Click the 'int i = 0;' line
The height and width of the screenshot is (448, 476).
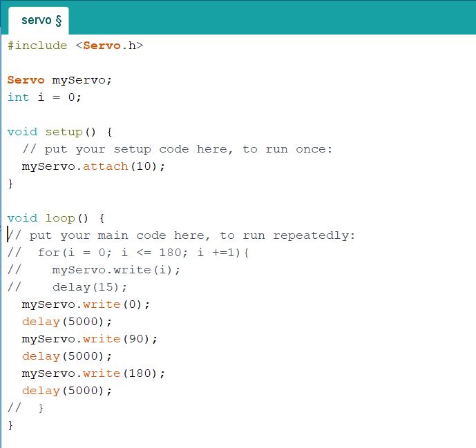click(44, 97)
